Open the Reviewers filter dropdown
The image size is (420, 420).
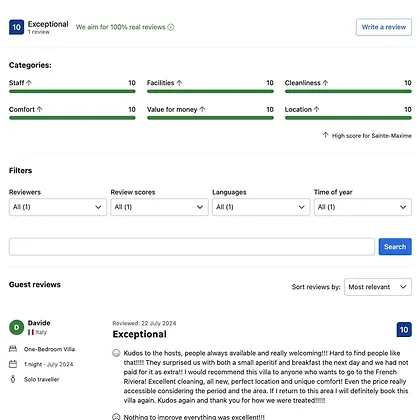click(x=58, y=207)
